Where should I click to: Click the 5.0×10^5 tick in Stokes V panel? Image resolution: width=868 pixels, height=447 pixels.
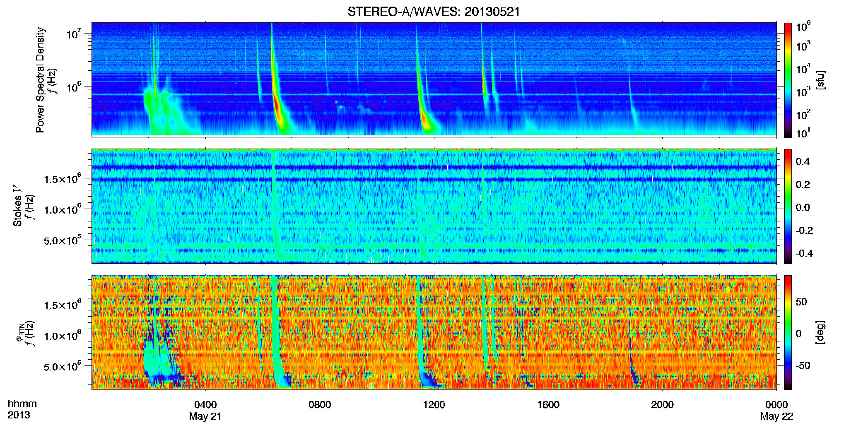(62, 240)
